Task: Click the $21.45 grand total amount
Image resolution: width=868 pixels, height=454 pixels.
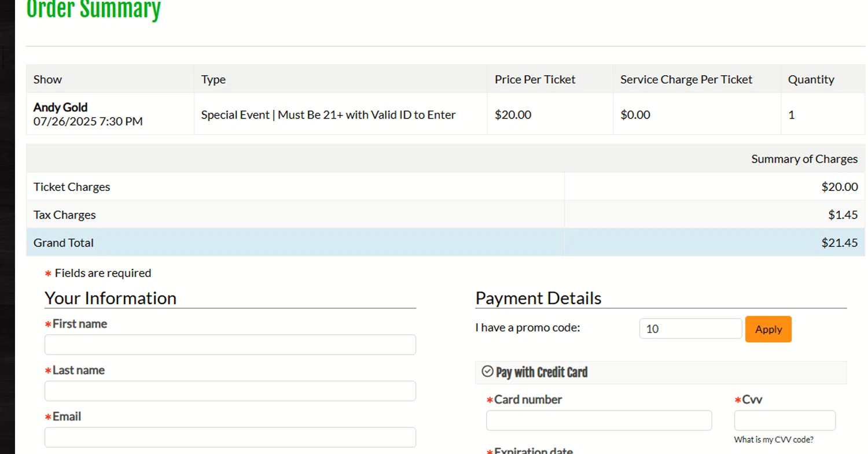Action: (x=840, y=243)
